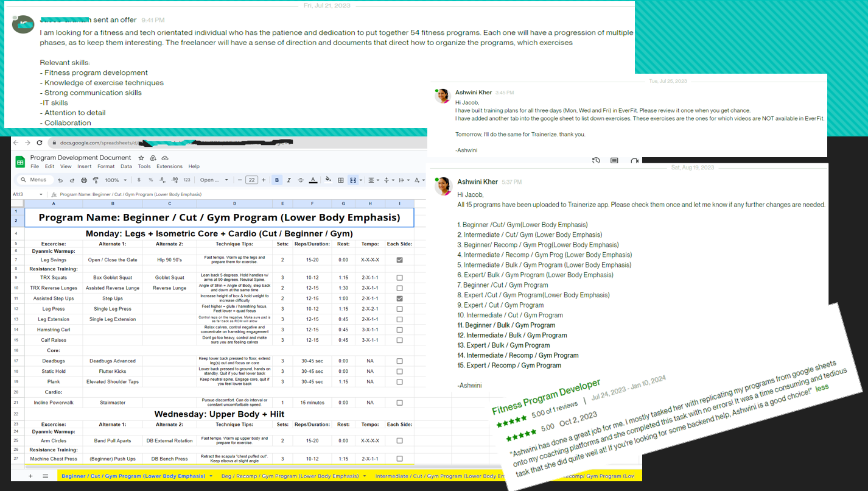Screen dimensions: 868x491
Task: Toggle bold formatting in the toolbar
Action: click(x=278, y=180)
